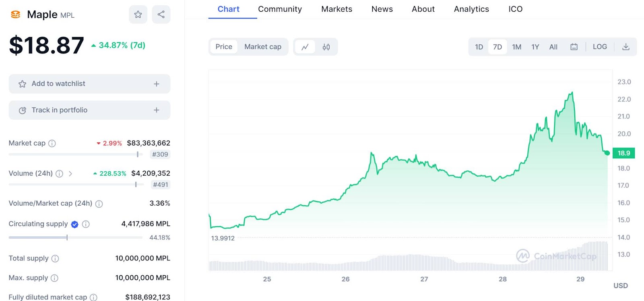This screenshot has width=644, height=301.
Task: Click the #491 volume rank badge
Action: pyautogui.click(x=160, y=185)
